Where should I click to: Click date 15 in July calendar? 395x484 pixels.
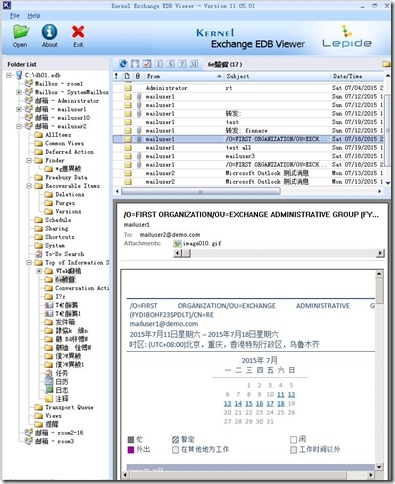pyautogui.click(x=249, y=404)
